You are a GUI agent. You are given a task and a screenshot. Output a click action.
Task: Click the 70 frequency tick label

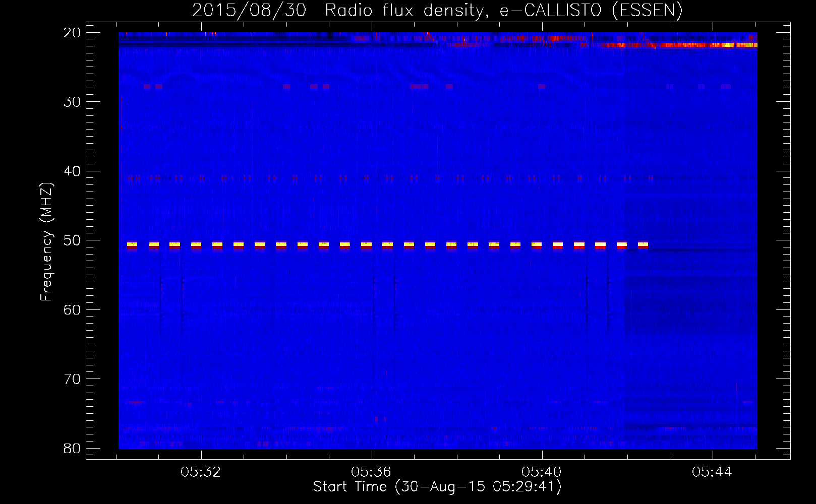(x=72, y=379)
